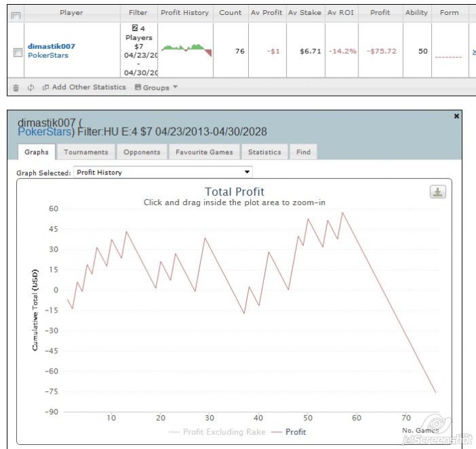This screenshot has width=476, height=449.
Task: Open dimastik007 player link in table
Action: [51, 46]
